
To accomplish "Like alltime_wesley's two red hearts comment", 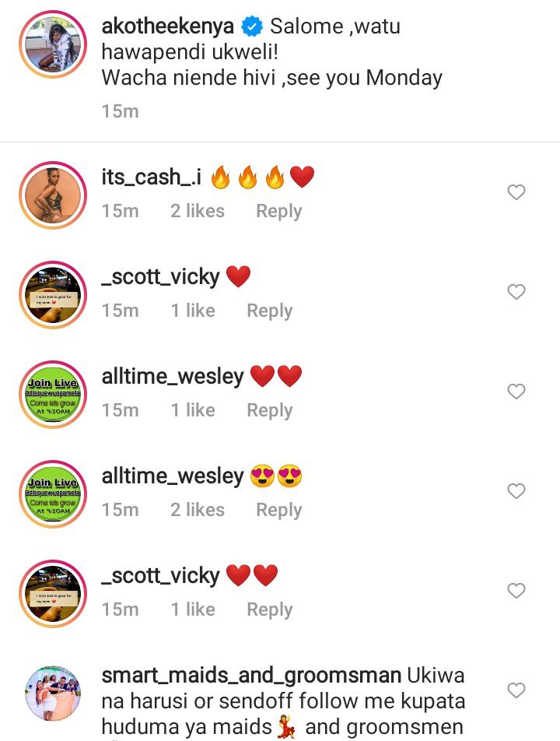I will point(516,392).
